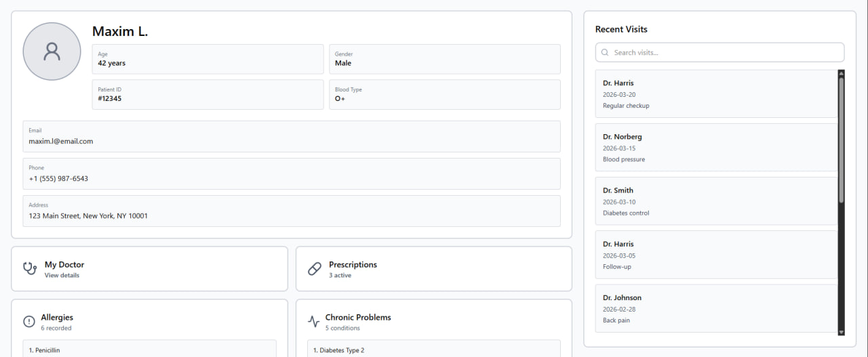Click the date 2026-03-15
The width and height of the screenshot is (868, 357).
click(619, 148)
